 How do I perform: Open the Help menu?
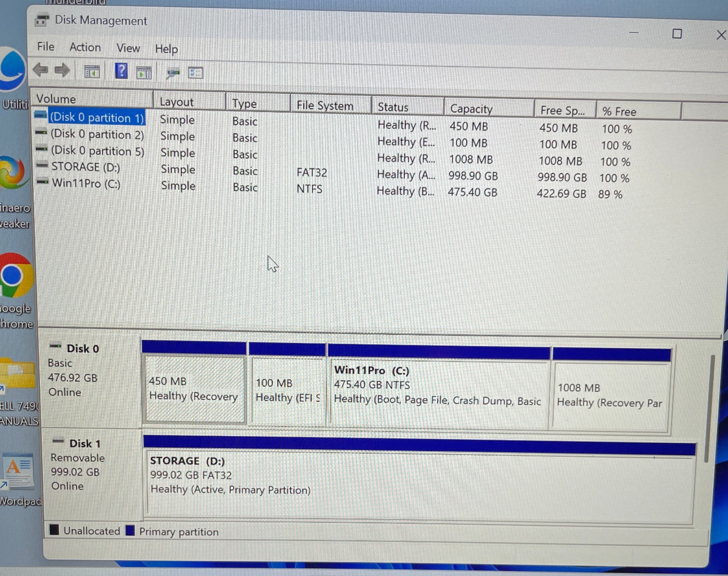pyautogui.click(x=166, y=49)
